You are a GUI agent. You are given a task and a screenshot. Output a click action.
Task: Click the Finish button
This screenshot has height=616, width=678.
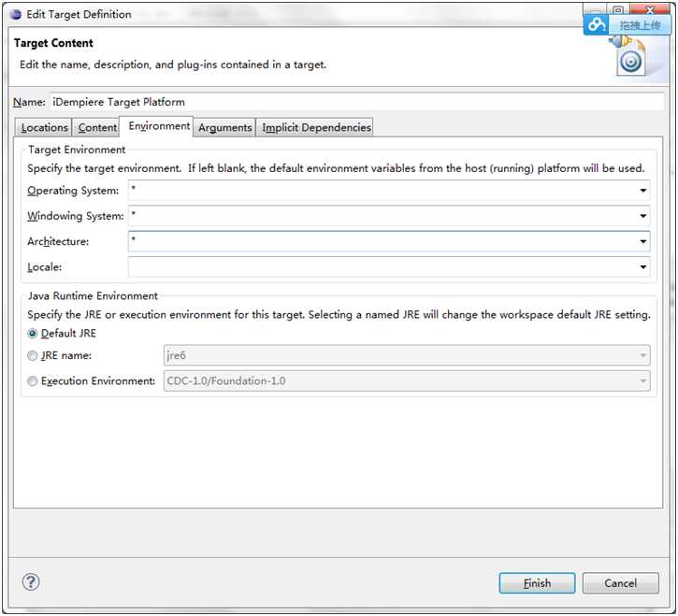(x=537, y=583)
